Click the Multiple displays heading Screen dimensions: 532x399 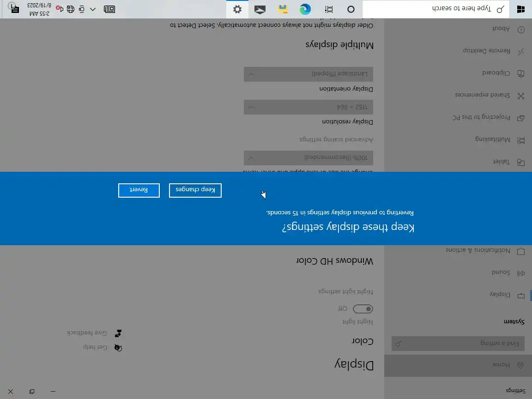coord(339,45)
